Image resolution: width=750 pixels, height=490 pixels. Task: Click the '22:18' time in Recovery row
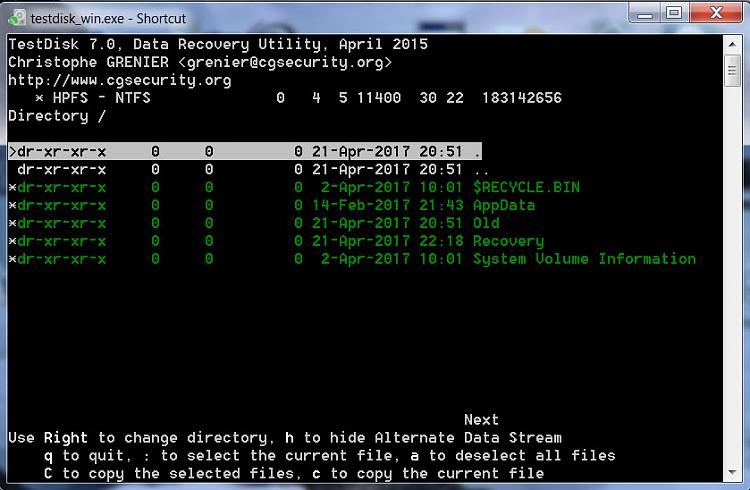pyautogui.click(x=441, y=241)
